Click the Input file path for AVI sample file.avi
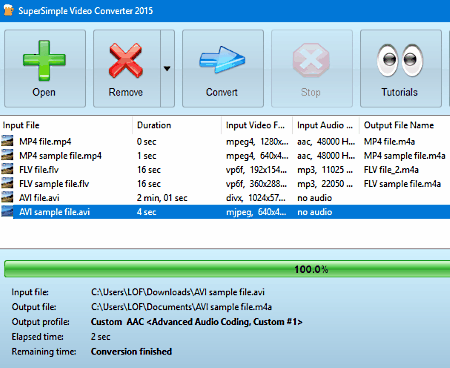This screenshot has width=450, height=368. point(178,292)
